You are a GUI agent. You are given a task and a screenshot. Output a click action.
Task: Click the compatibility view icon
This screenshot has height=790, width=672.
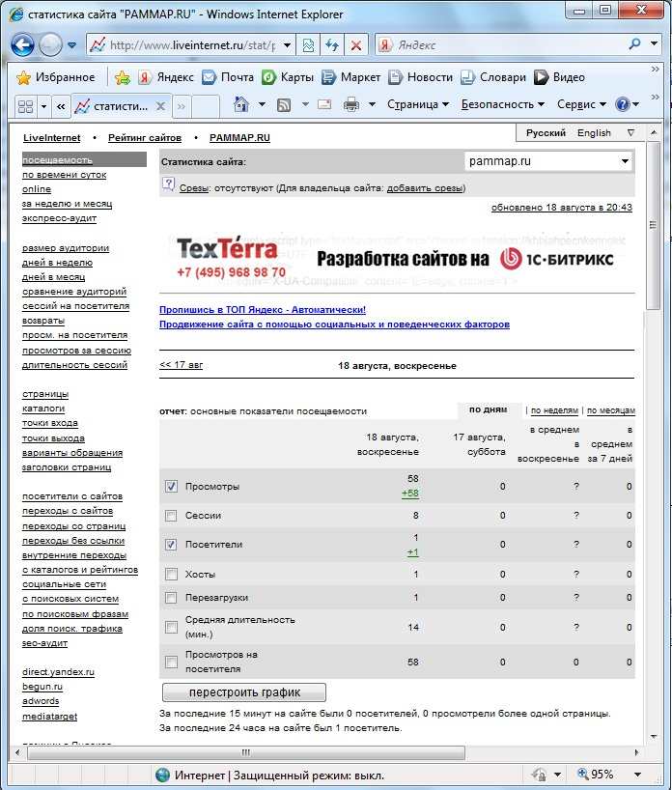pos(308,45)
